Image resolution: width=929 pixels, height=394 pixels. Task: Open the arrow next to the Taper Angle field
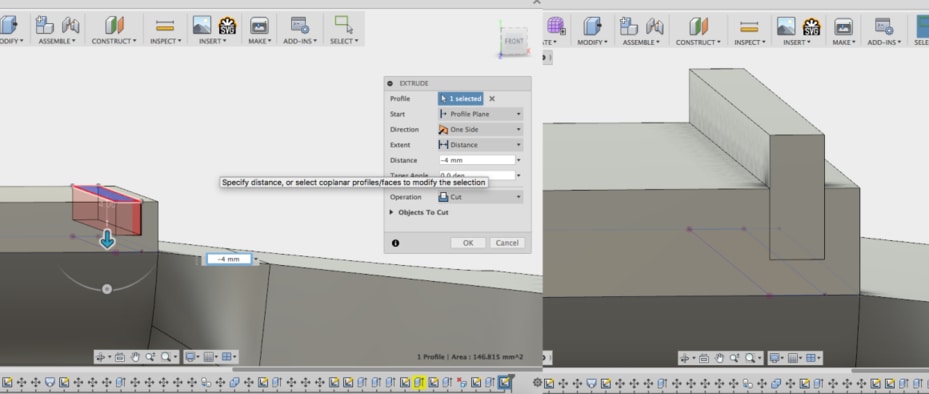coord(519,175)
